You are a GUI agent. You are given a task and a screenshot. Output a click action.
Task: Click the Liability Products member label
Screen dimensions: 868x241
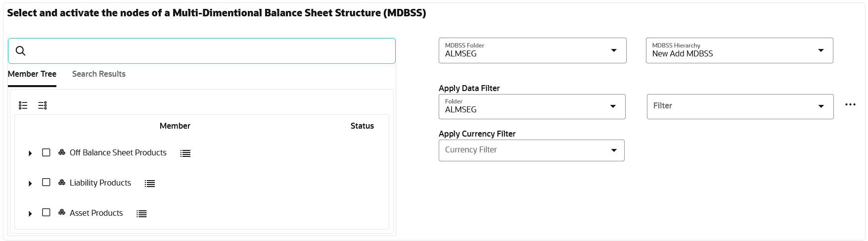tap(100, 183)
